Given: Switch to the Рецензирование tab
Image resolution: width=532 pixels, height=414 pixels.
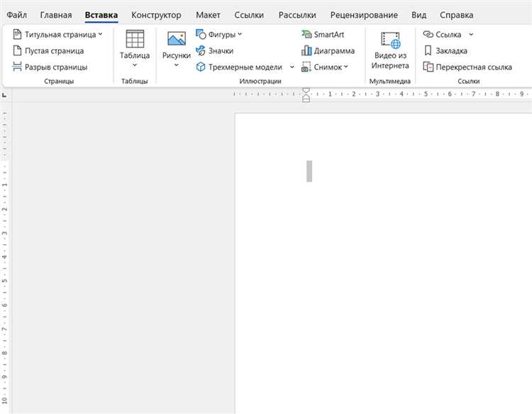Looking at the screenshot, I should (364, 15).
